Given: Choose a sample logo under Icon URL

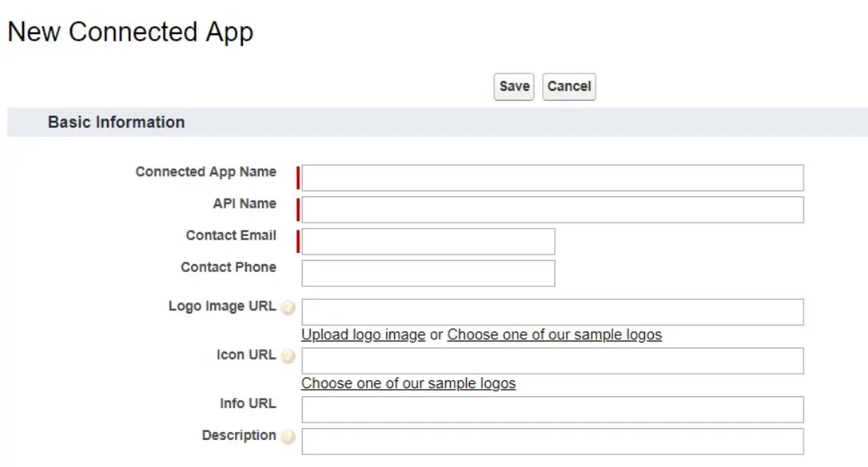Looking at the screenshot, I should pyautogui.click(x=409, y=383).
